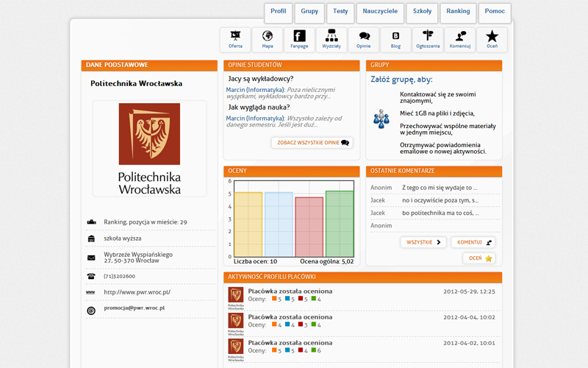The width and height of the screenshot is (588, 368).
Task: Open the Mapa globe icon
Action: pyautogui.click(x=268, y=40)
